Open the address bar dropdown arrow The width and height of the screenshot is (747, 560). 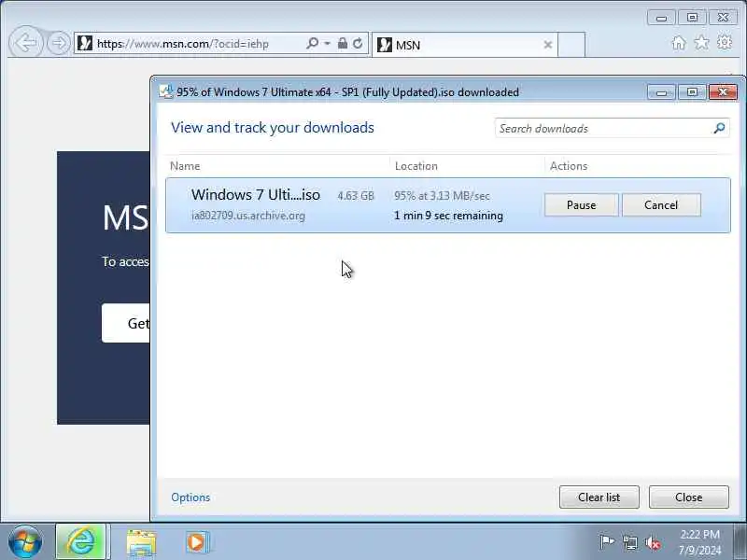328,43
